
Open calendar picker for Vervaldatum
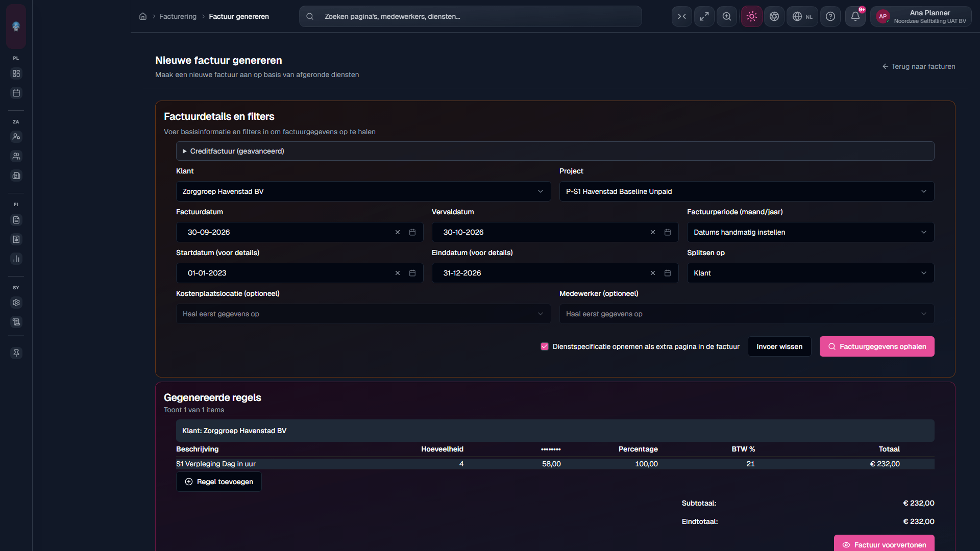pos(668,232)
